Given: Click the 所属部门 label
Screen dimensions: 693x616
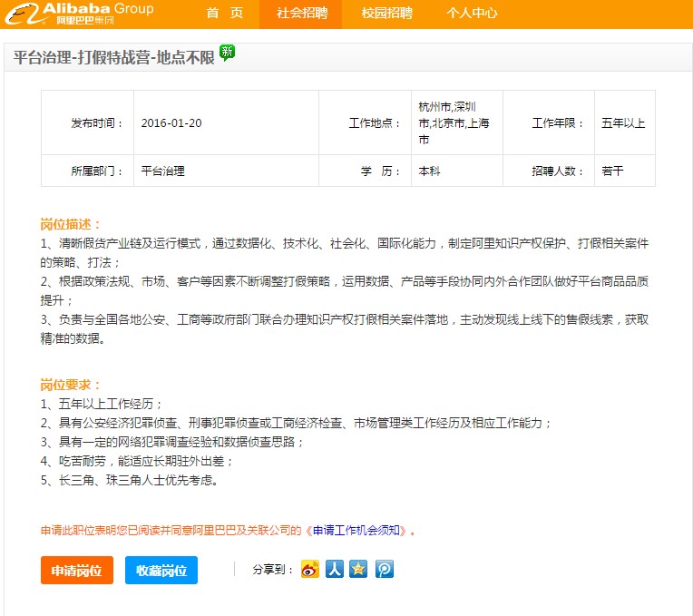Looking at the screenshot, I should point(97,171).
